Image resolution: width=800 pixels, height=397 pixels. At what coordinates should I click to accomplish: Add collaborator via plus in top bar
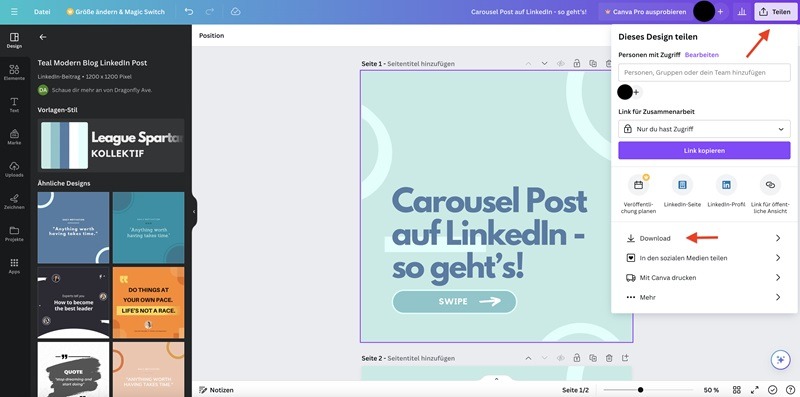pyautogui.click(x=720, y=11)
